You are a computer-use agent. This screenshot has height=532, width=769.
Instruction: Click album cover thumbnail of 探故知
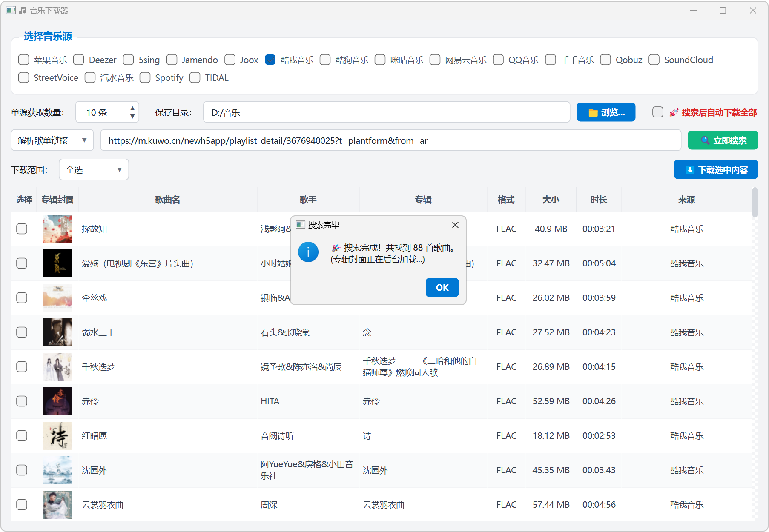click(57, 229)
